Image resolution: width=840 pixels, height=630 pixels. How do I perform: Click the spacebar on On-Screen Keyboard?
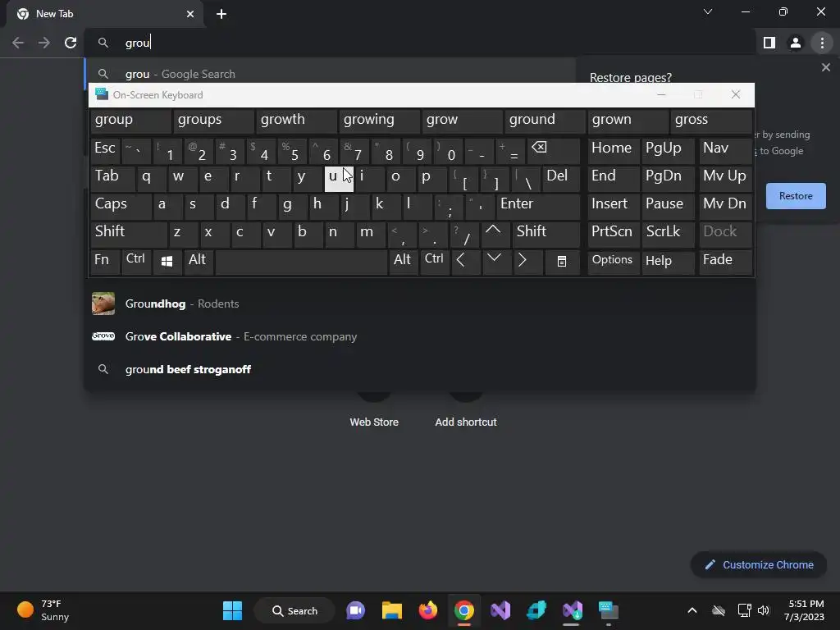(x=301, y=262)
